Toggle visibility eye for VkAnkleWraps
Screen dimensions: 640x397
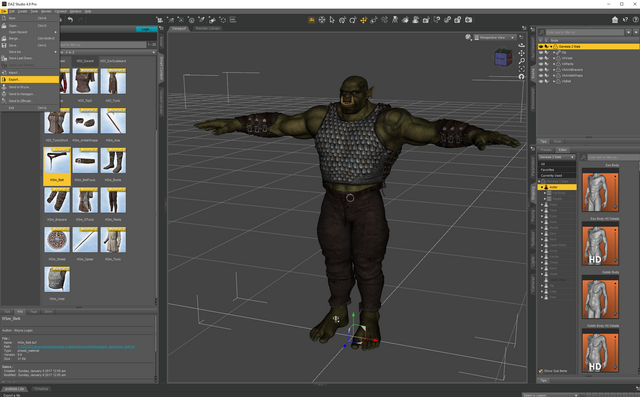(541, 75)
